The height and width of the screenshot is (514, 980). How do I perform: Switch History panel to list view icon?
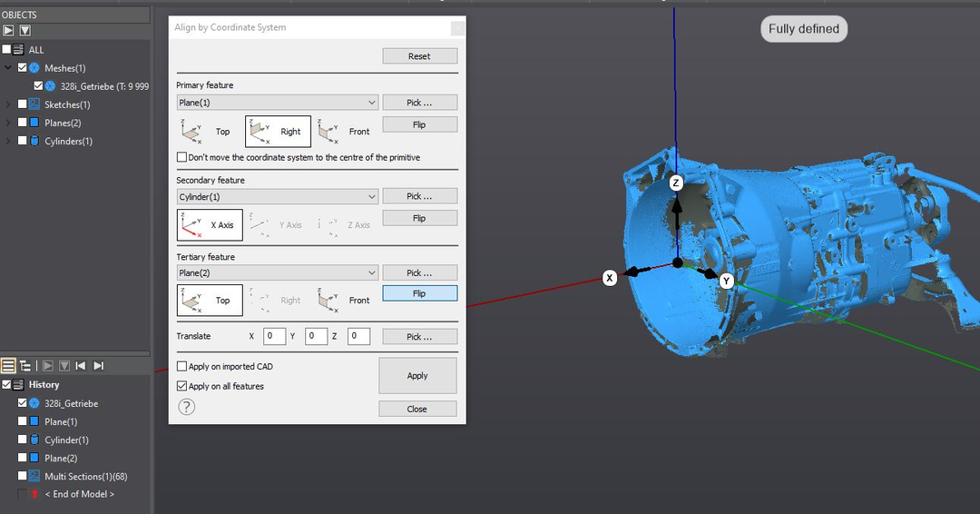point(8,366)
